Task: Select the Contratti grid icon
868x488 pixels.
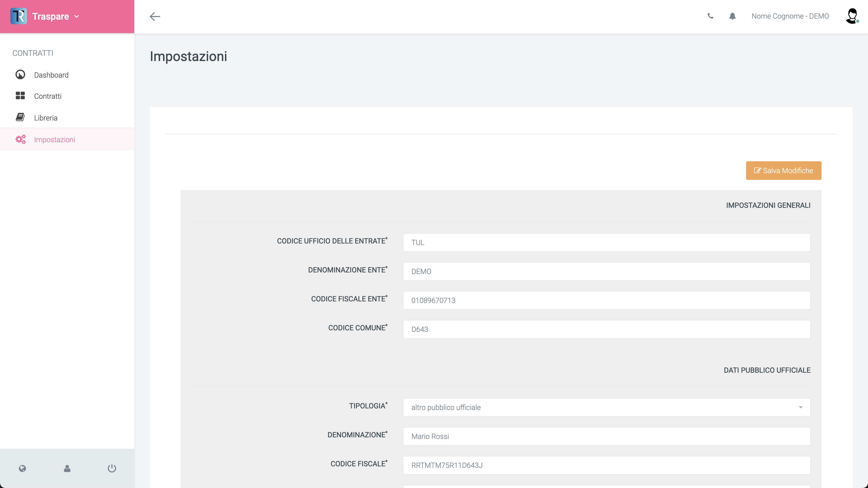Action: [x=20, y=96]
